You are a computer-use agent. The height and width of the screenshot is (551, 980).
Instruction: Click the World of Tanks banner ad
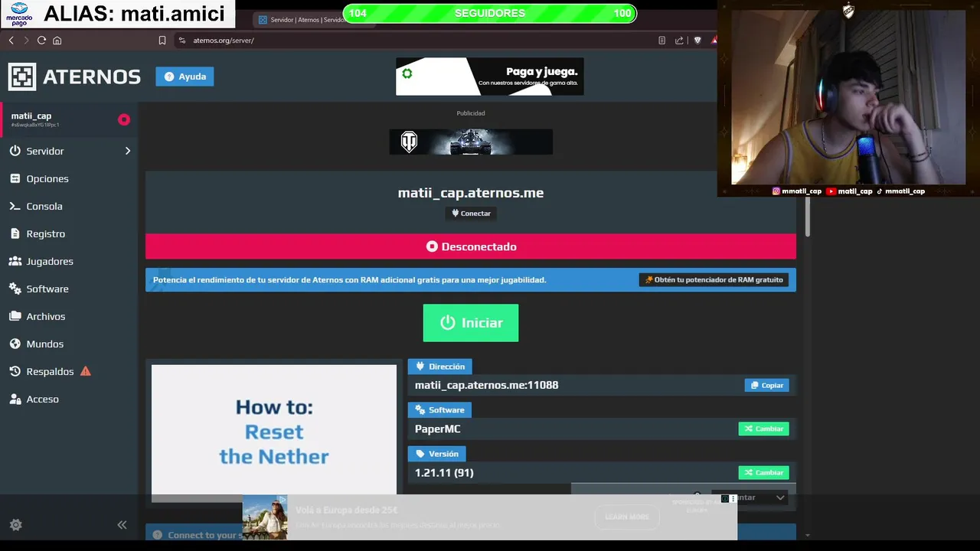(471, 142)
